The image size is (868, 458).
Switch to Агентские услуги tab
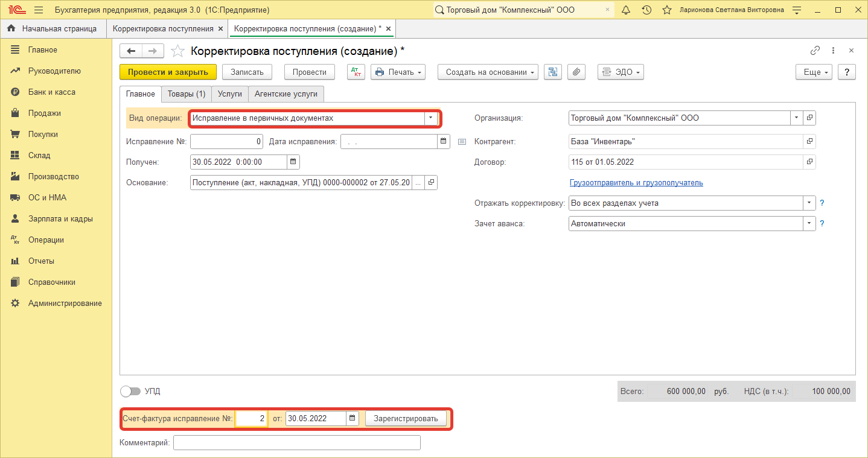coord(286,94)
